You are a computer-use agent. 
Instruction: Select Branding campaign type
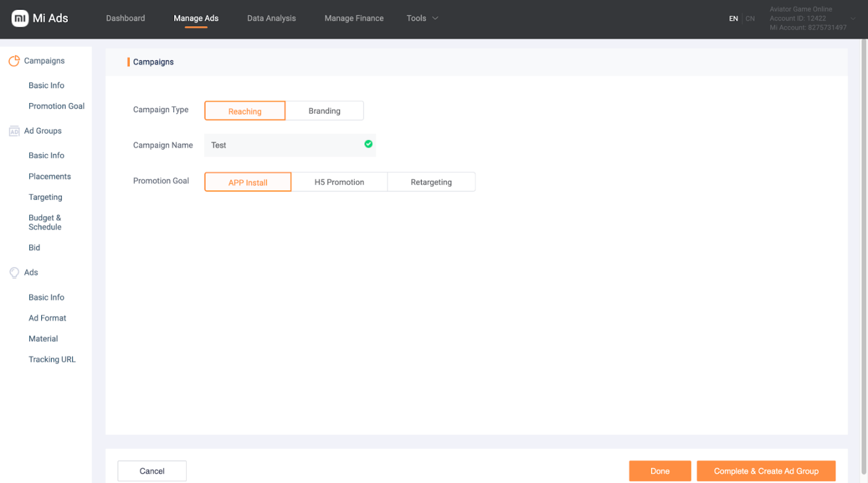click(325, 111)
